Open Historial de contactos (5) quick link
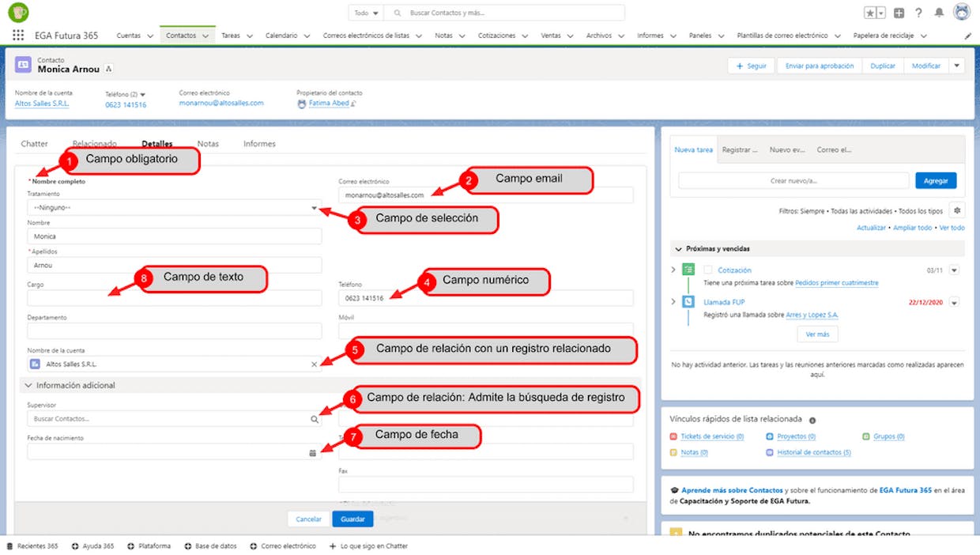 pos(813,453)
